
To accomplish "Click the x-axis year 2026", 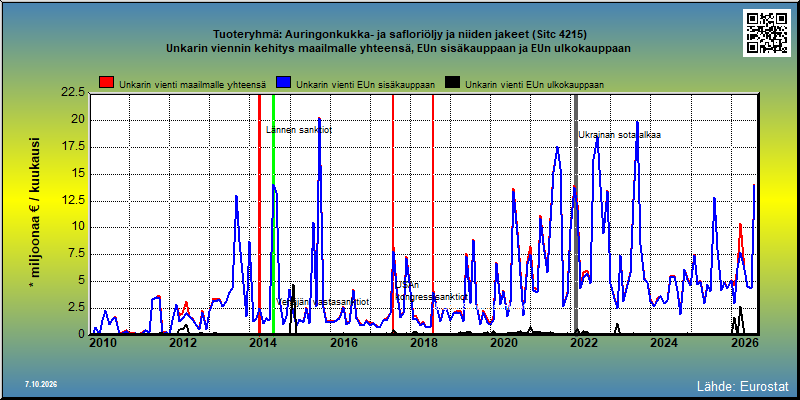I will click(743, 344).
